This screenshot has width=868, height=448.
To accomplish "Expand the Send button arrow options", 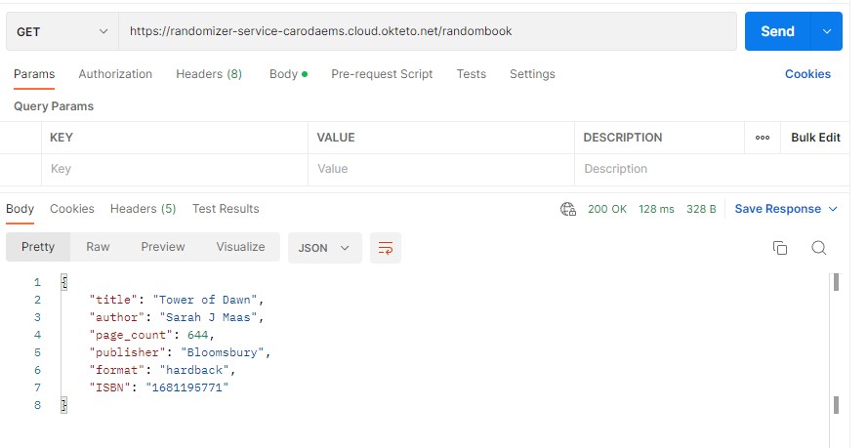I will [826, 31].
